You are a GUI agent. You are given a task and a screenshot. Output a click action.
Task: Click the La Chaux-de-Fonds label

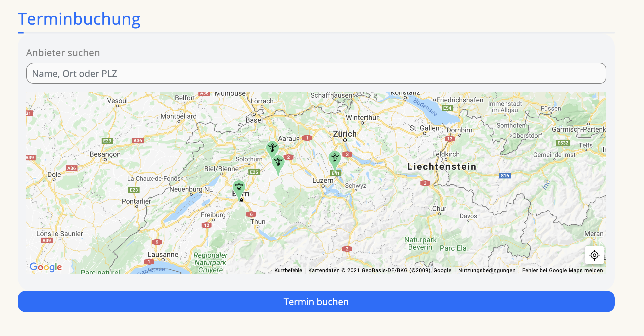tap(154, 178)
